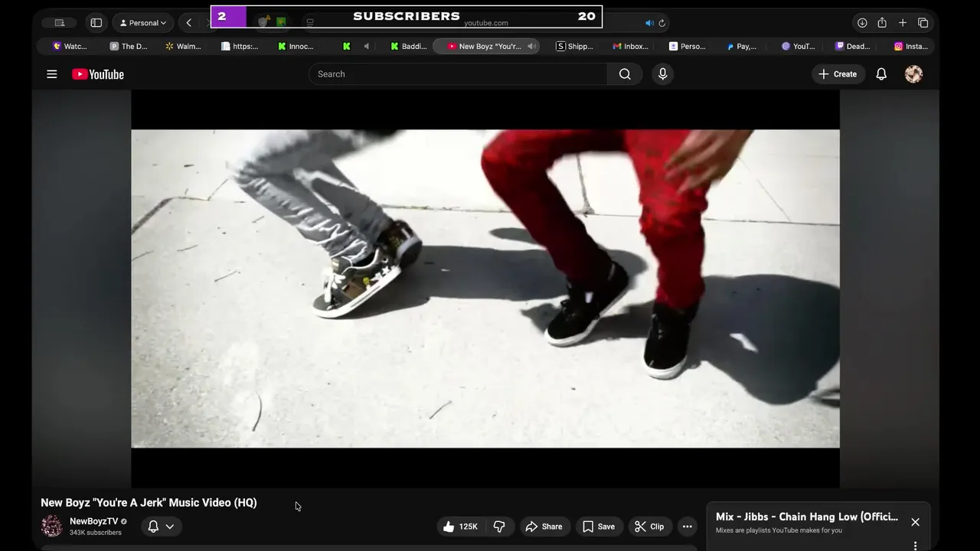Close the Mix playlist panel
The width and height of the screenshot is (980, 551).
pyautogui.click(x=915, y=522)
